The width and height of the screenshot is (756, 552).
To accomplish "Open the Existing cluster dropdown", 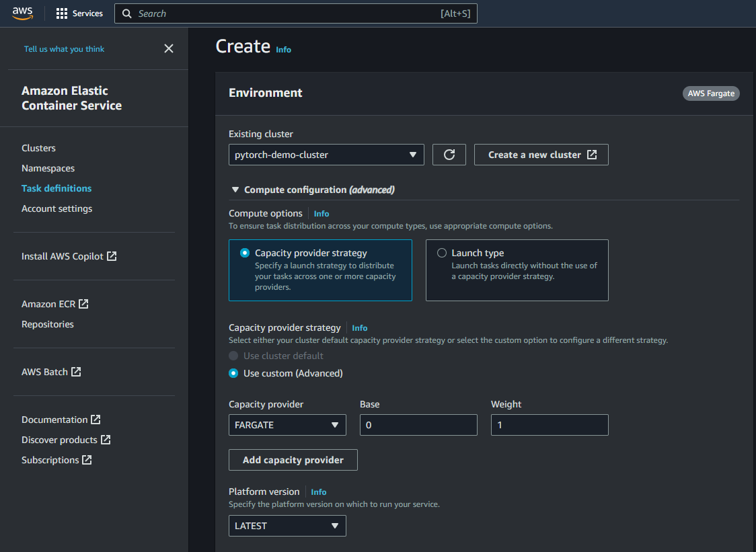I will (x=326, y=155).
